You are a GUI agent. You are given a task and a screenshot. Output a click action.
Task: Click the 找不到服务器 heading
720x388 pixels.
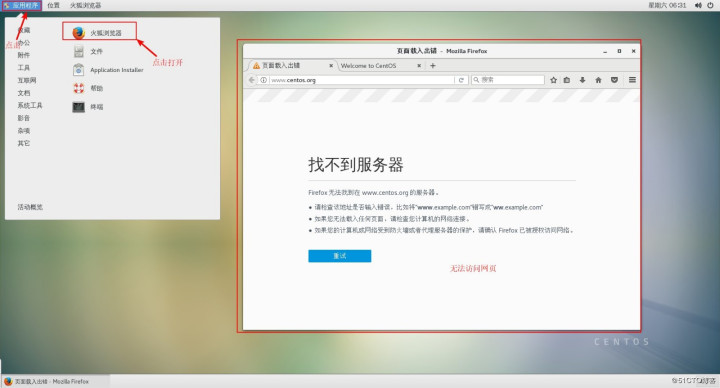coord(356,164)
